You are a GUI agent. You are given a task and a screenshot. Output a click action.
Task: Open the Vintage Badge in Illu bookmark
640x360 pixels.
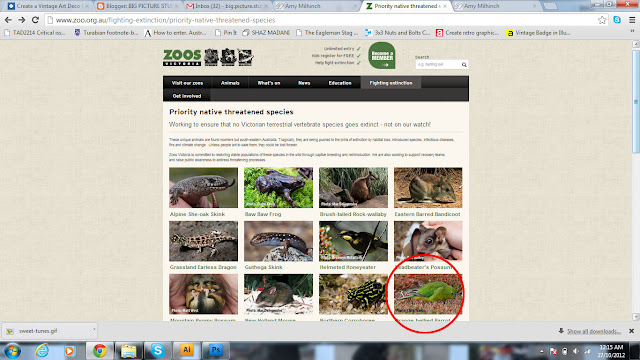(x=539, y=33)
